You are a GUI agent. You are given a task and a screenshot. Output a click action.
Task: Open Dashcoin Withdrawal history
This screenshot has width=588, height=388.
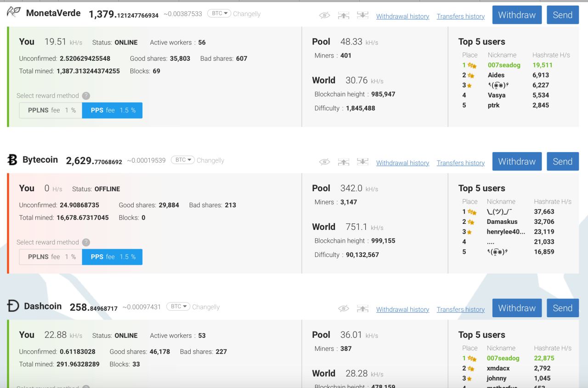tap(403, 310)
